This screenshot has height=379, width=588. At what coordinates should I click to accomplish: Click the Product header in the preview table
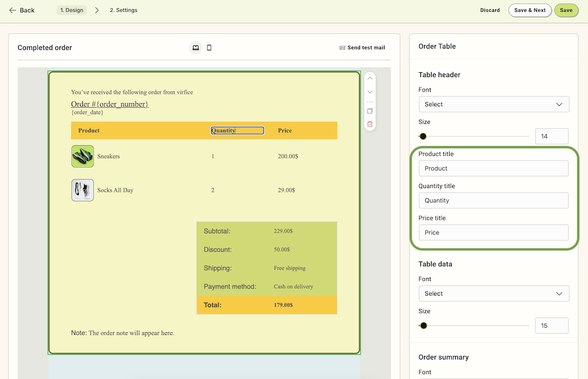click(89, 130)
